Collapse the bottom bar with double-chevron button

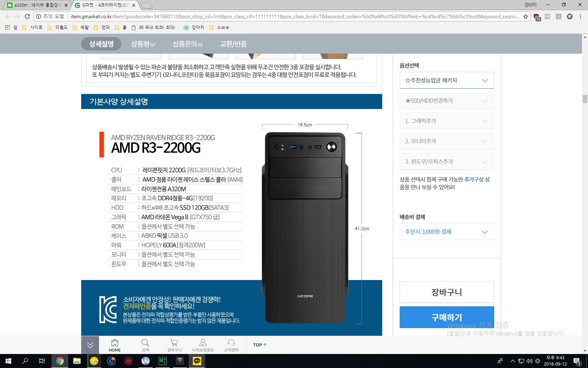(90, 345)
